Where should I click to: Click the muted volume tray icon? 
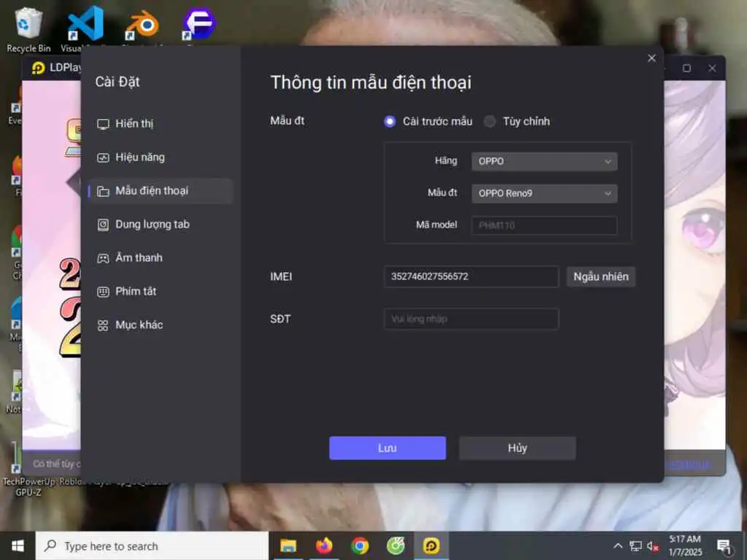click(x=653, y=545)
